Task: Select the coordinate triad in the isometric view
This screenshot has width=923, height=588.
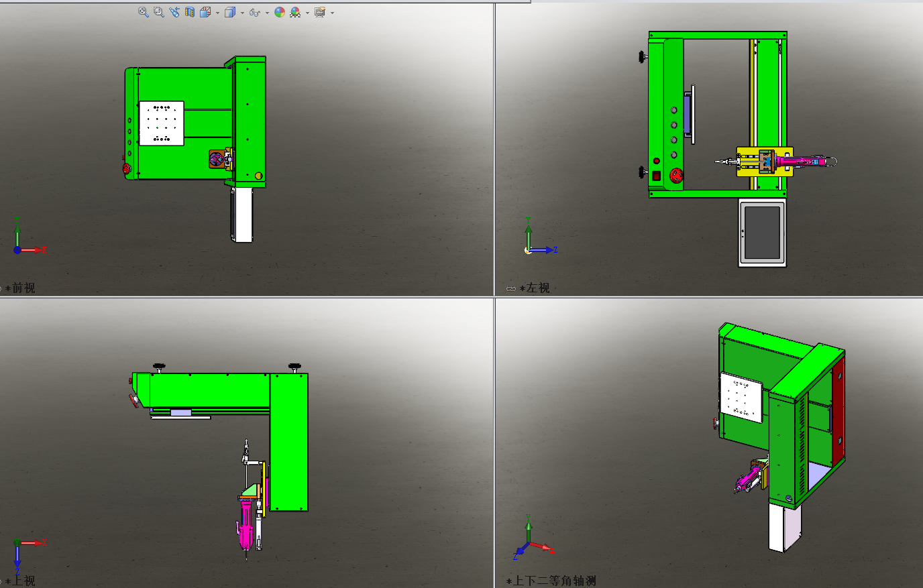Action: pyautogui.click(x=533, y=537)
